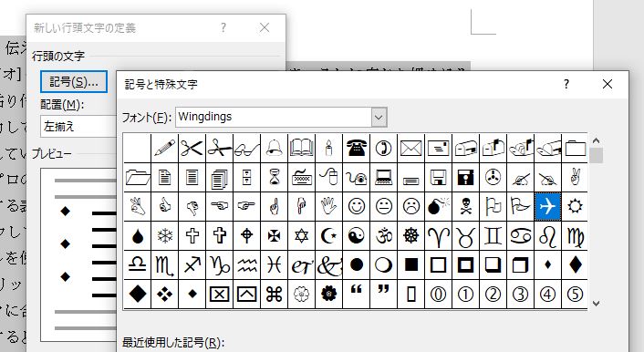Screen dimensions: 644x352
Task: Choose the command key symbol
Action: (274, 294)
